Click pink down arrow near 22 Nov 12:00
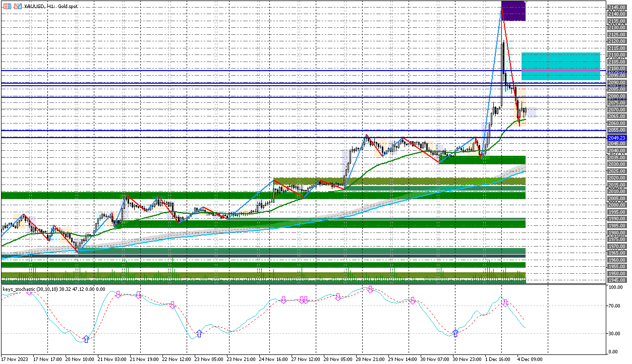The height and width of the screenshot is (364, 632). [x=173, y=305]
